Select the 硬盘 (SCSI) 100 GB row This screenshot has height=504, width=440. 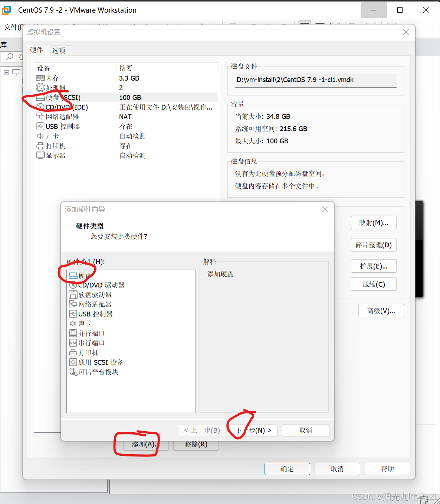127,97
